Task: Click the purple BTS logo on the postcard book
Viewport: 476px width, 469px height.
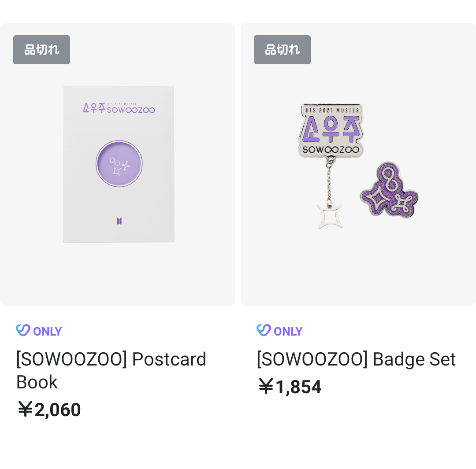Action: (119, 221)
